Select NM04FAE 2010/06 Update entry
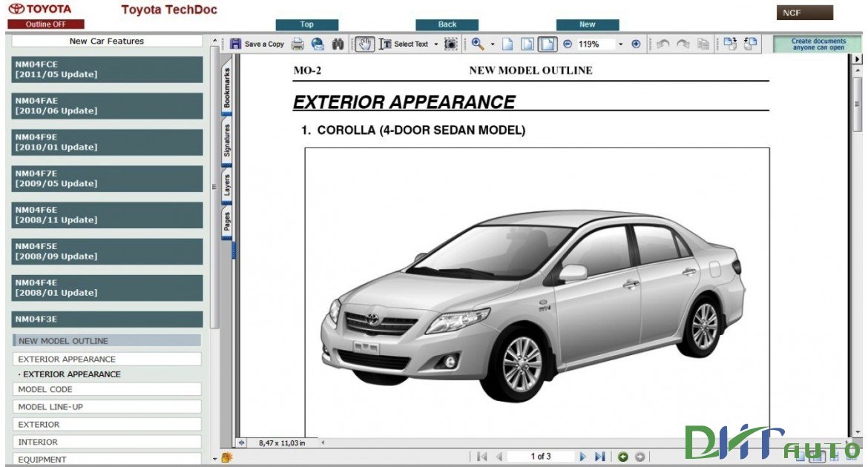Screen dimensions: 868x467 (107, 106)
